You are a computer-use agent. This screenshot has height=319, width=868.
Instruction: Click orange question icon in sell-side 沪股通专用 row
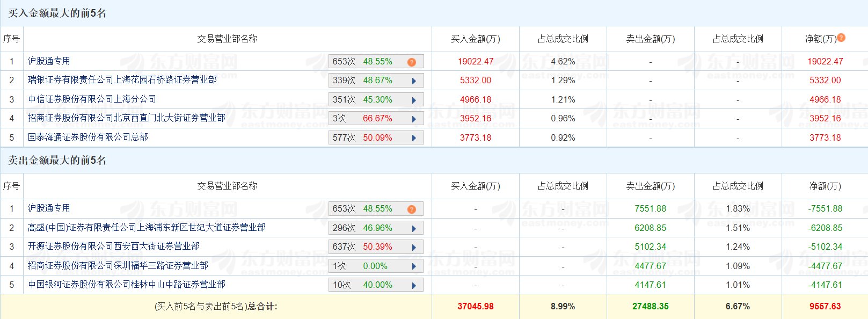[411, 209]
